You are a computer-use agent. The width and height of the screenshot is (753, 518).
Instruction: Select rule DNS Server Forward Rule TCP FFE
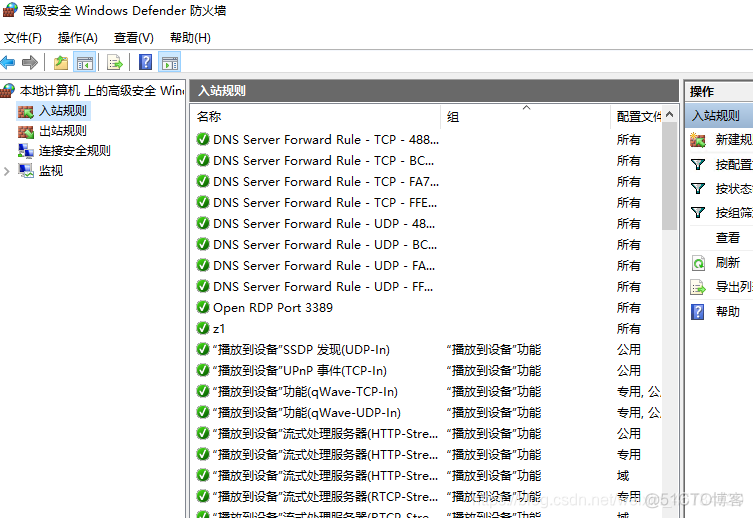coord(325,203)
